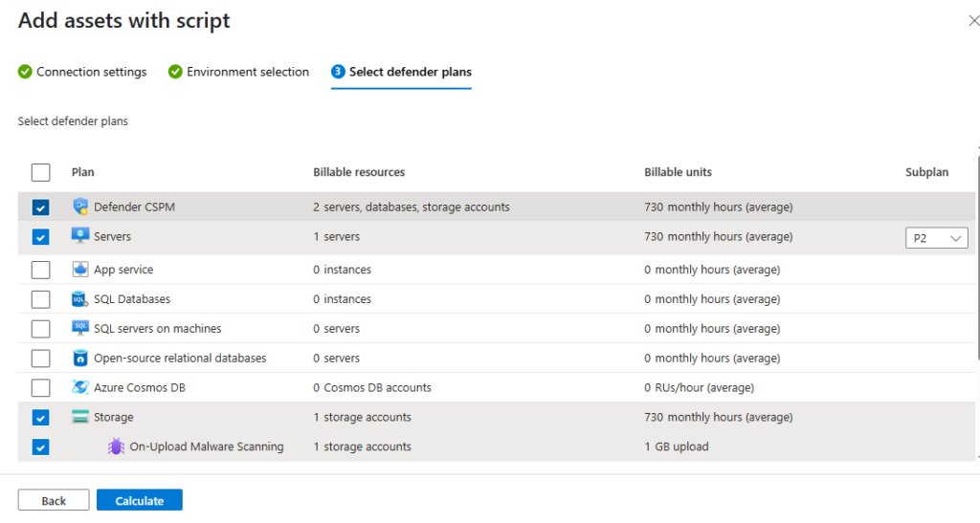Check the SQL servers on machines checkbox
The image size is (980, 523).
(x=40, y=328)
